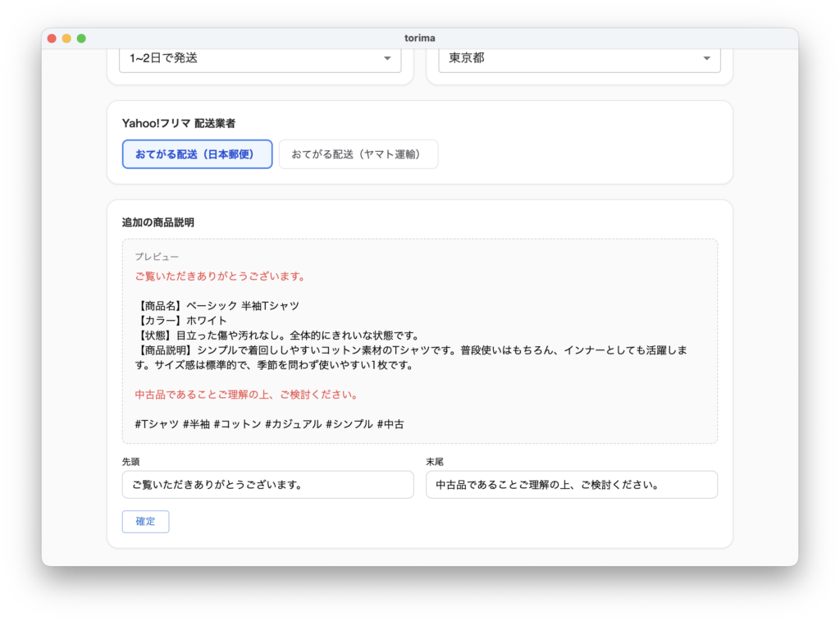Click the 【商品名】ベーシック 半袖Tシャツ preview line

[217, 306]
